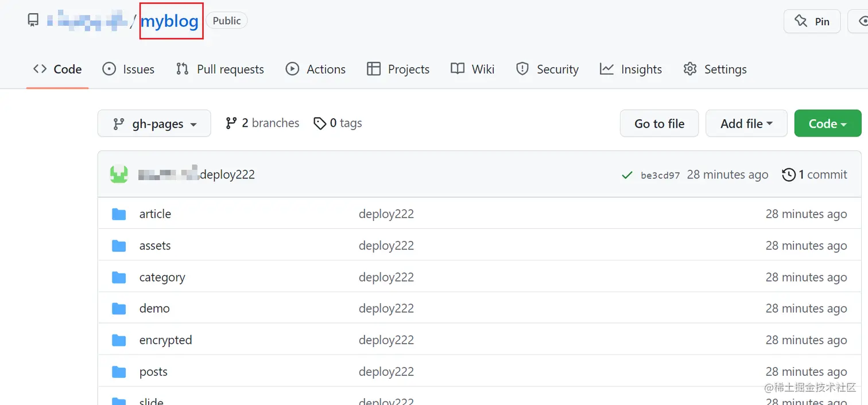868x405 pixels.
Task: Open commit hash be3cd97
Action: (x=660, y=176)
